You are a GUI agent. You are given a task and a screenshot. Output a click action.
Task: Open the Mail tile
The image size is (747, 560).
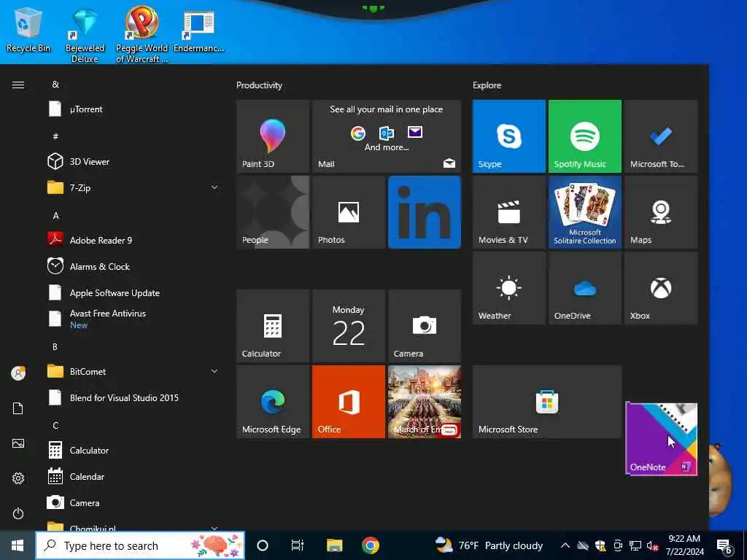tap(387, 136)
